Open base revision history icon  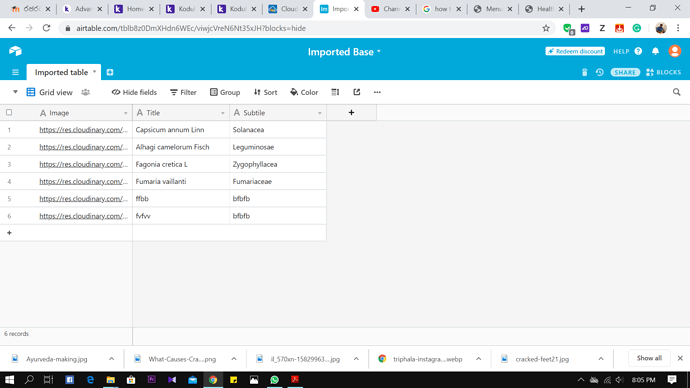pos(599,72)
